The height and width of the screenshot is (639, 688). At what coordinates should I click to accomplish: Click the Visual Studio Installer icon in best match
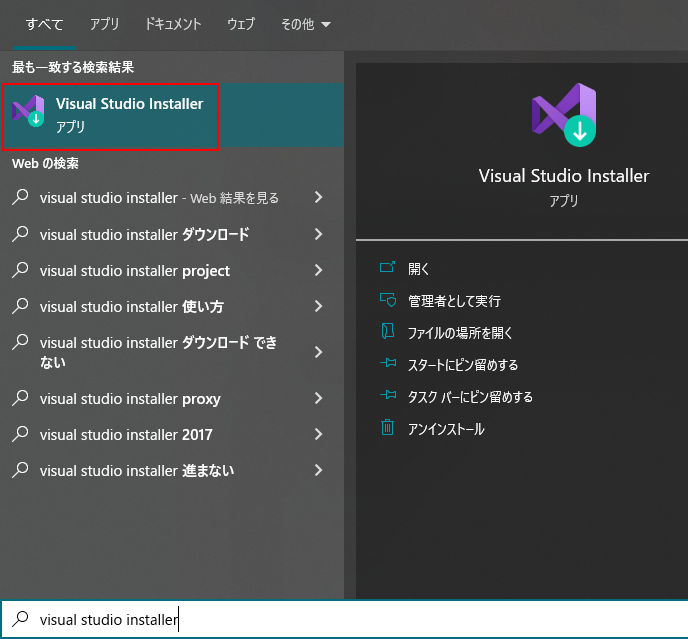tap(28, 113)
